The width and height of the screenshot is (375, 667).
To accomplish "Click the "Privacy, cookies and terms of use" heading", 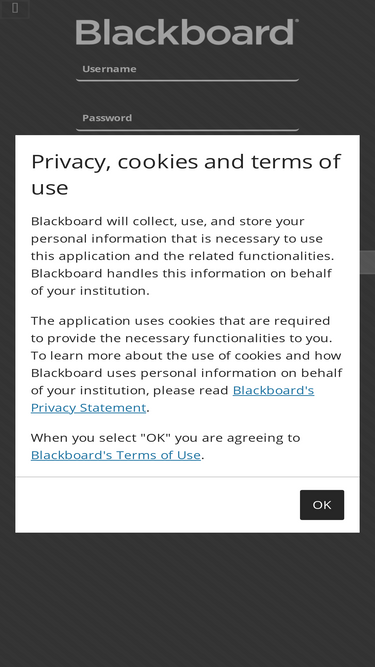I will (x=186, y=174).
